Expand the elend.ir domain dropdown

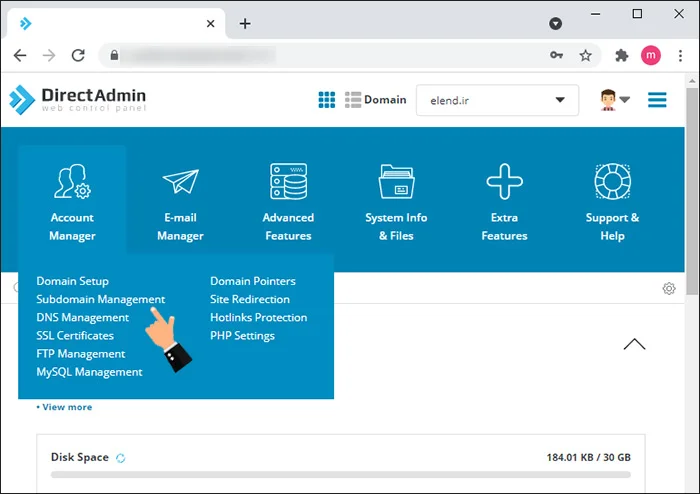tap(497, 100)
